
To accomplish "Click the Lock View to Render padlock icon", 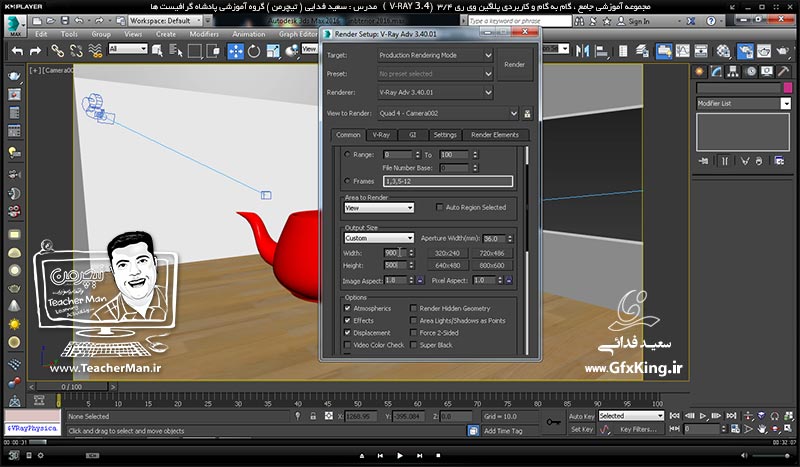I will tap(528, 113).
